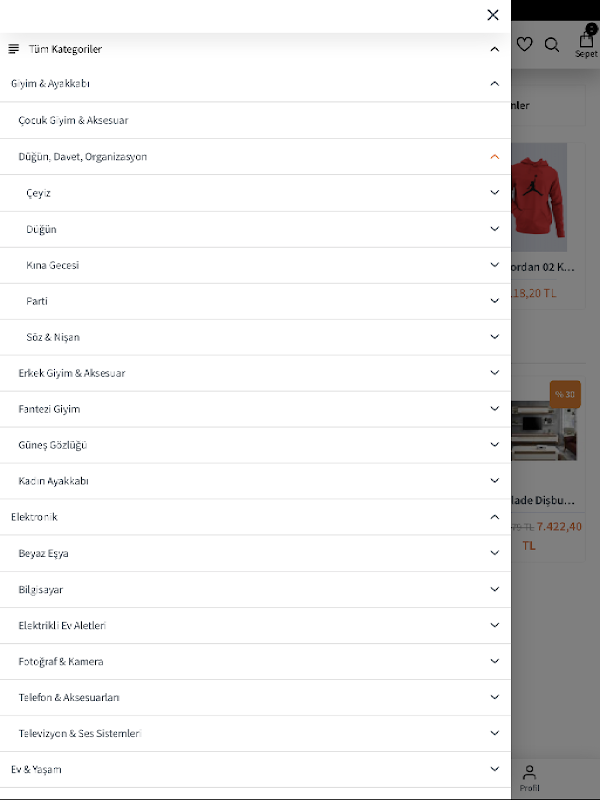Click the Tüm Kategoriler hamburger icon

[14, 49]
